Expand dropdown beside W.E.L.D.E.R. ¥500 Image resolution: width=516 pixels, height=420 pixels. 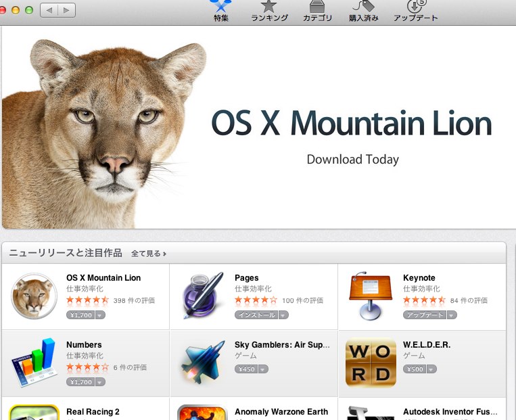[x=431, y=369]
